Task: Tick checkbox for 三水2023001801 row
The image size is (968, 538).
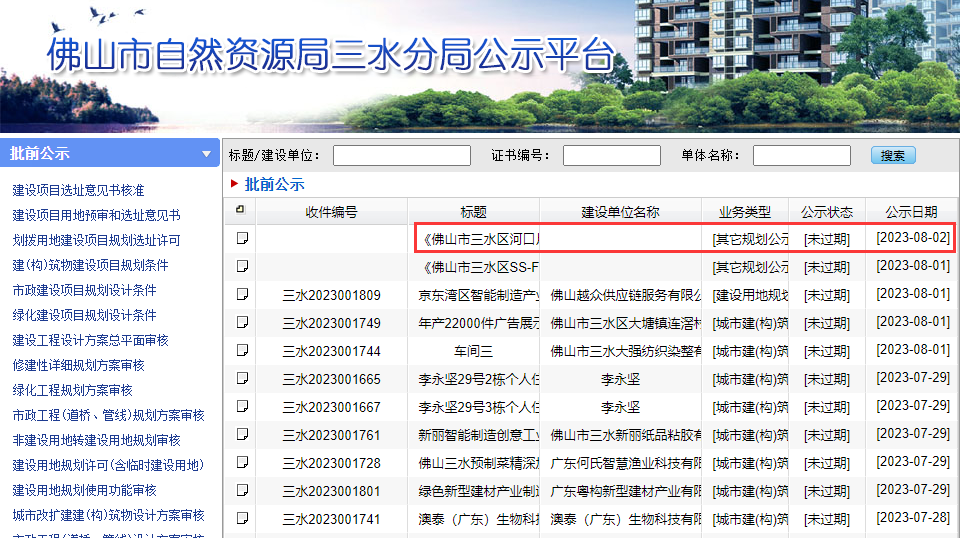Action: click(243, 490)
